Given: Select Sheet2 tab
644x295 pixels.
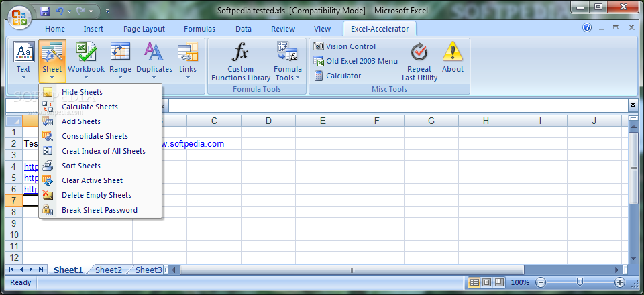Looking at the screenshot, I should coord(109,270).
